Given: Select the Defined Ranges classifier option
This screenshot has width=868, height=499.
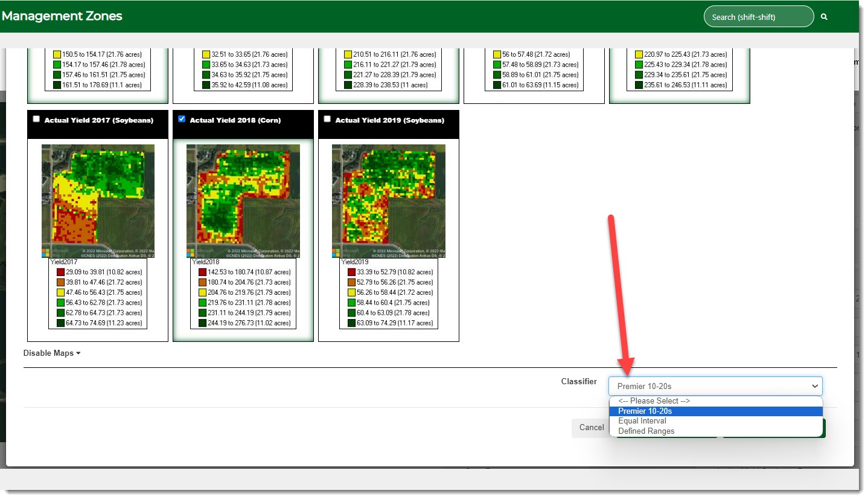Looking at the screenshot, I should (646, 431).
